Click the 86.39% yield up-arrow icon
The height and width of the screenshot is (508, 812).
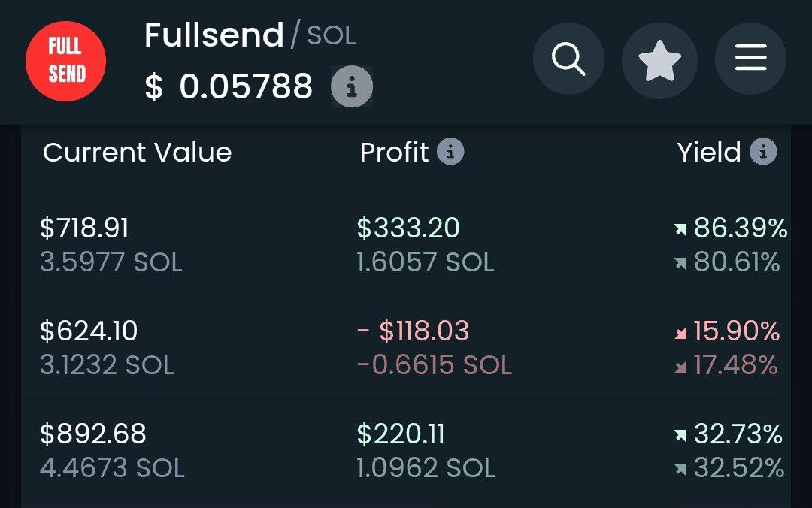pyautogui.click(x=680, y=229)
